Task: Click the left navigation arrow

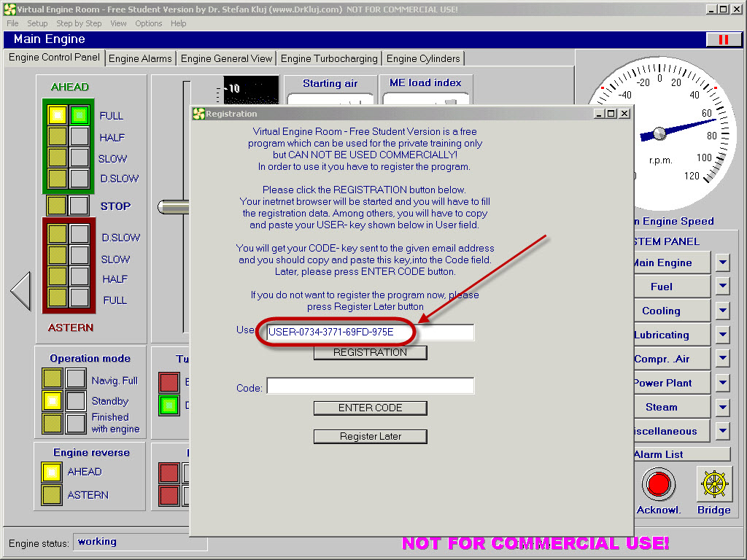Action: (20, 291)
